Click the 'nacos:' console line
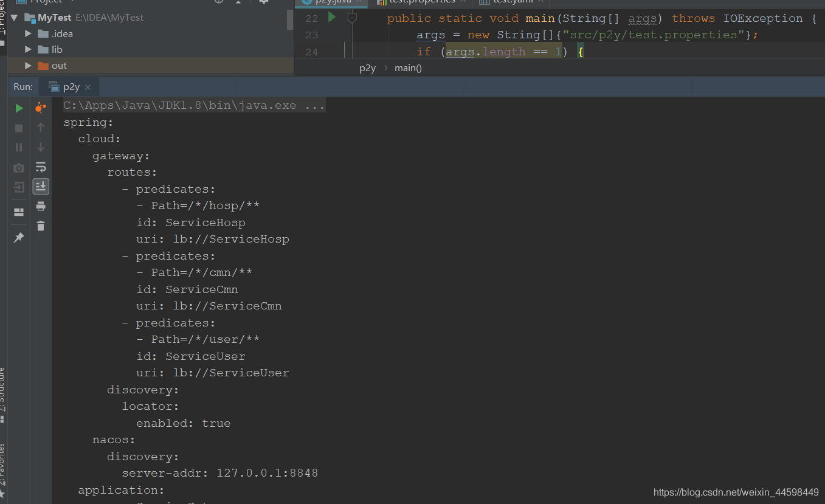This screenshot has height=504, width=825. pyautogui.click(x=114, y=440)
